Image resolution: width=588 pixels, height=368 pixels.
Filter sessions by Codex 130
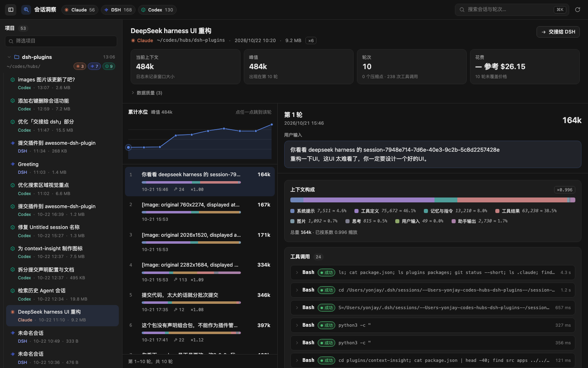[x=157, y=10]
